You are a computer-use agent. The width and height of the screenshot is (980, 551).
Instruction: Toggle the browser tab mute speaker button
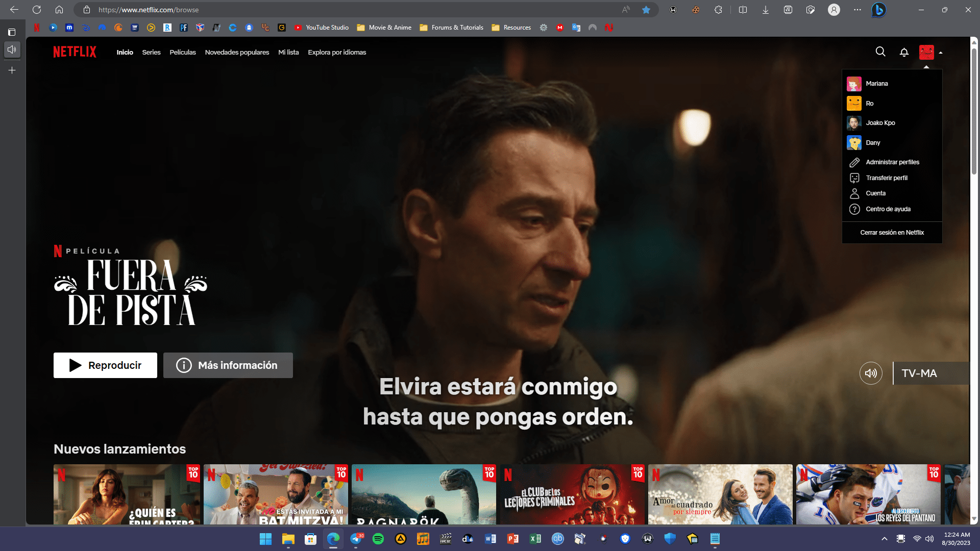tap(12, 49)
